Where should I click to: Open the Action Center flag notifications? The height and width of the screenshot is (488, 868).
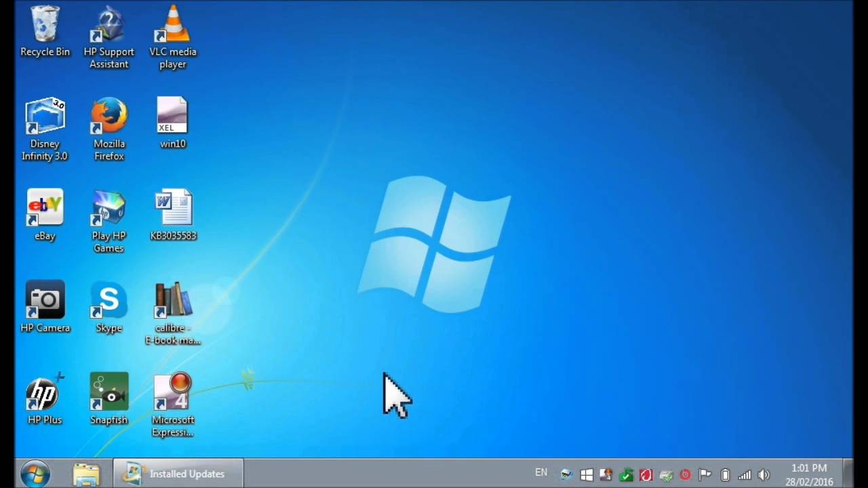tap(705, 474)
